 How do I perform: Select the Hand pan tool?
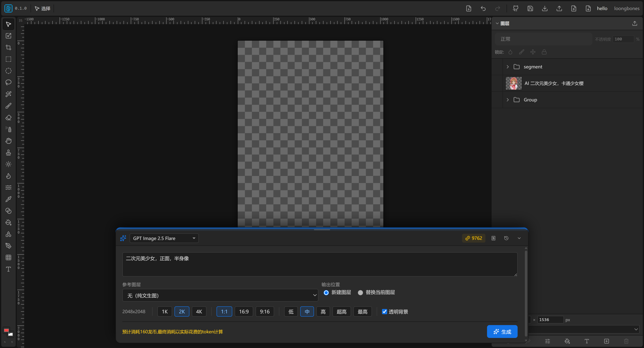pyautogui.click(x=8, y=141)
